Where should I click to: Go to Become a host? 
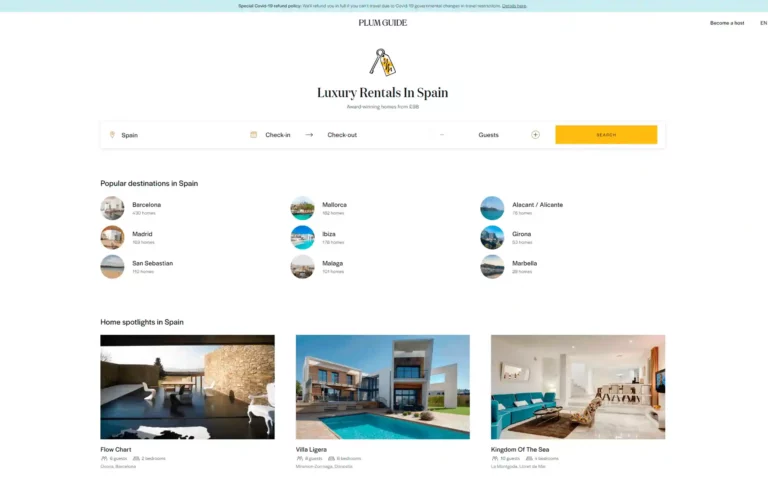click(x=727, y=23)
